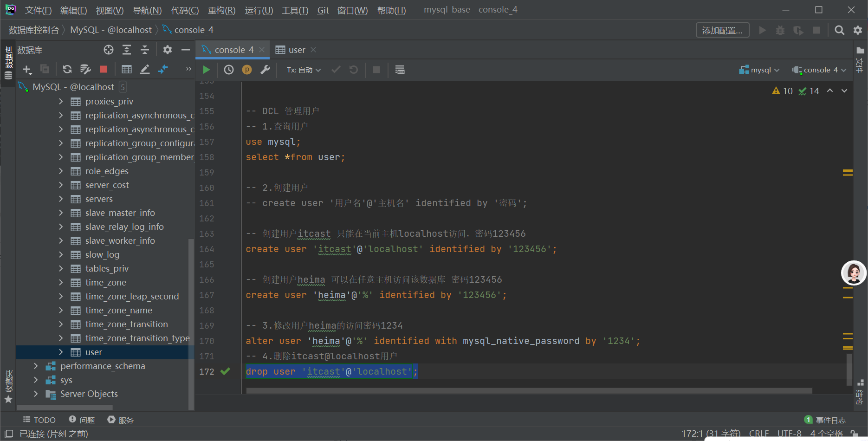Click the editor horizontal scrollbar

(529, 391)
